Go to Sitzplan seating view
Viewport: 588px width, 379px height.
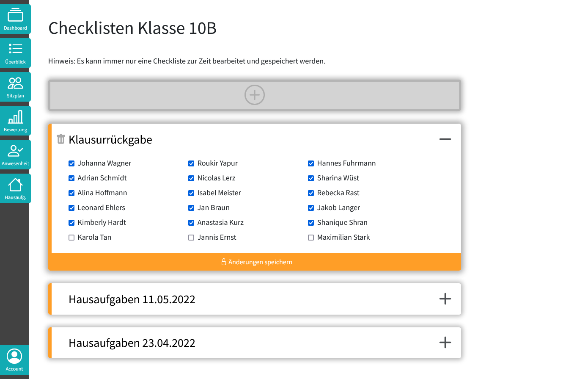[x=15, y=87]
